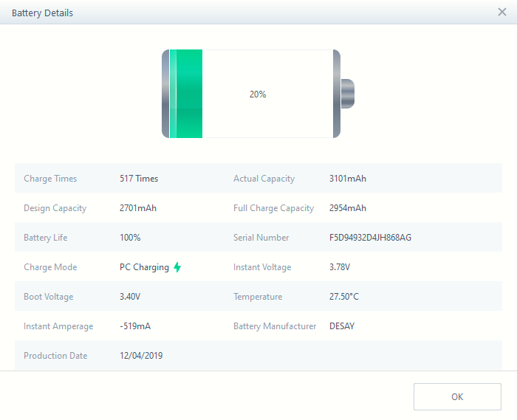Select the serial number F5D94932D4JH868AG
This screenshot has width=517, height=420.
(x=370, y=238)
